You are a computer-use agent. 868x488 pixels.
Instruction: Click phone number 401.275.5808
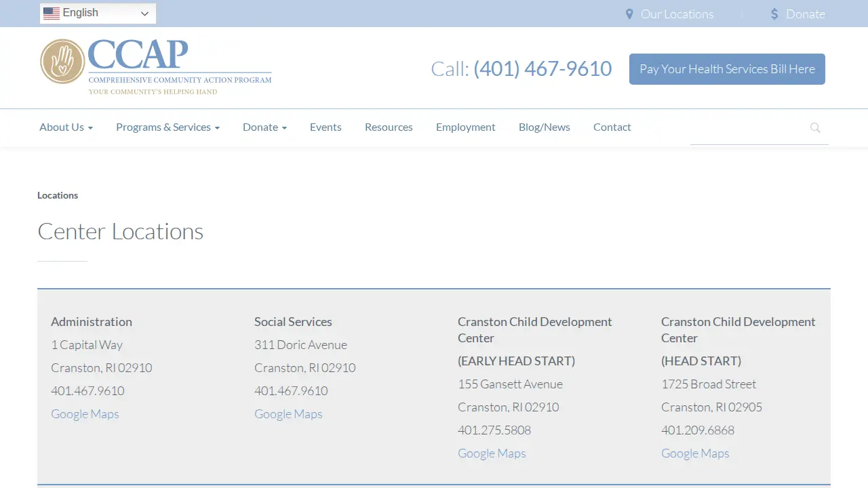point(494,430)
